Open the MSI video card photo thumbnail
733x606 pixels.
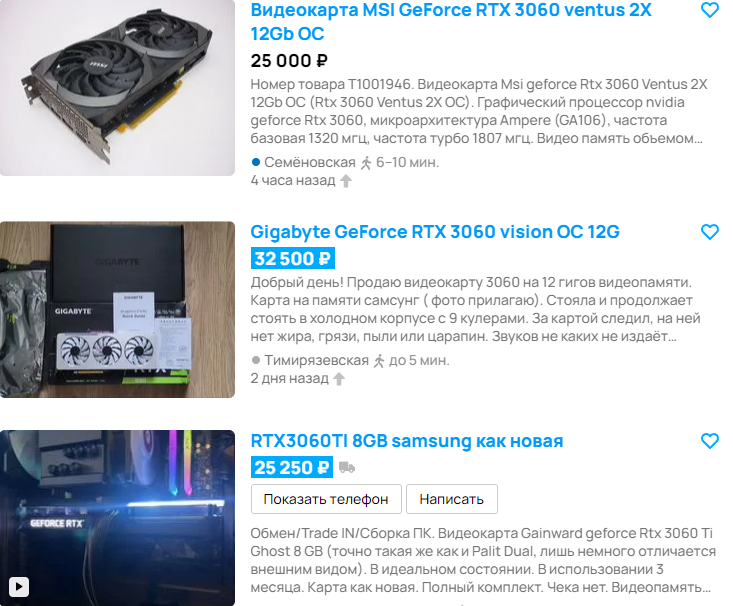(x=117, y=87)
